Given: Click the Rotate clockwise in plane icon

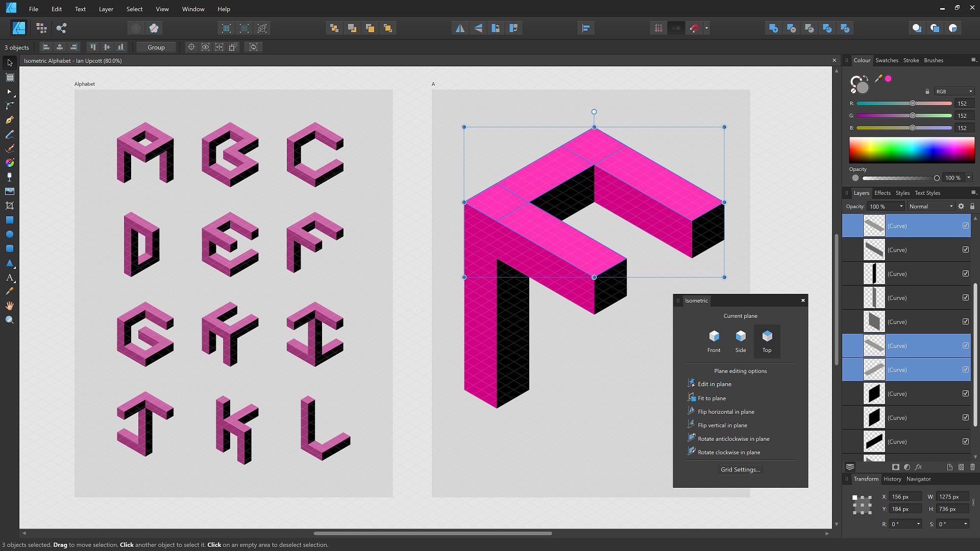Looking at the screenshot, I should click(x=691, y=452).
